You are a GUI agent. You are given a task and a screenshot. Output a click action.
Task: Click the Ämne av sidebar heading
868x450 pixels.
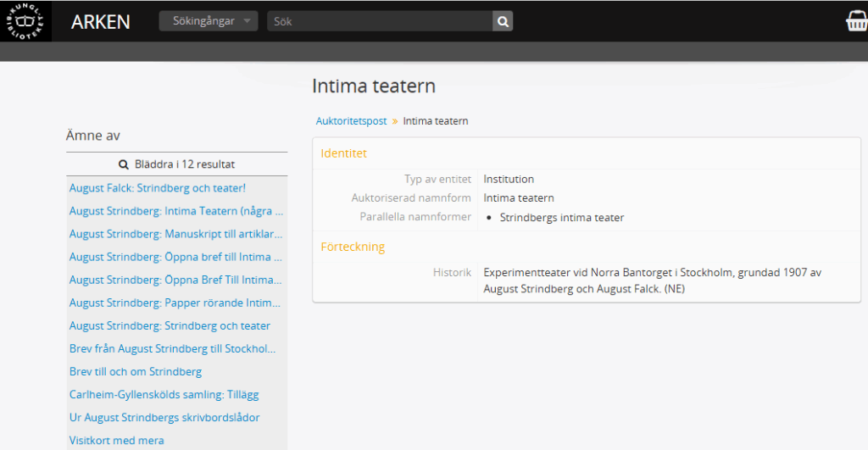93,136
